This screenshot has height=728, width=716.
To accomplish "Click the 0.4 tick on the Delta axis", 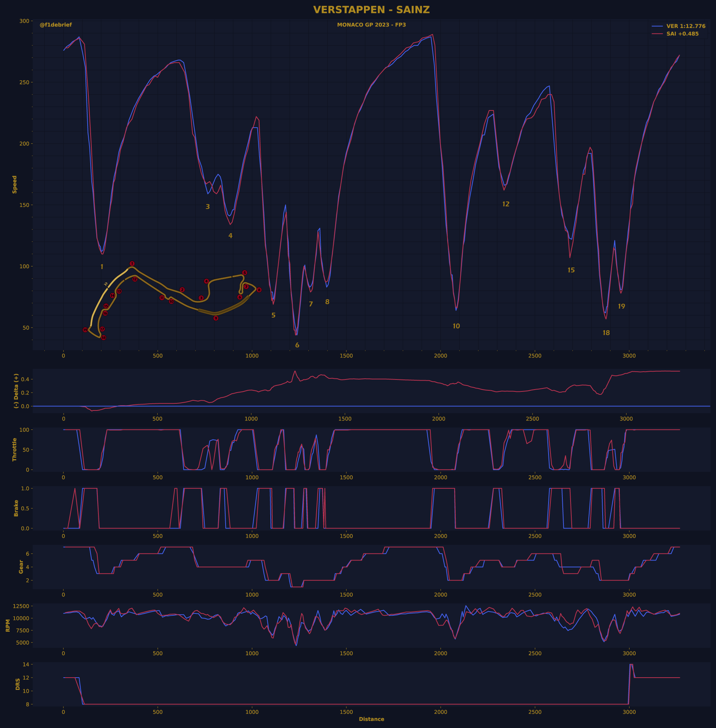I will click(x=25, y=379).
